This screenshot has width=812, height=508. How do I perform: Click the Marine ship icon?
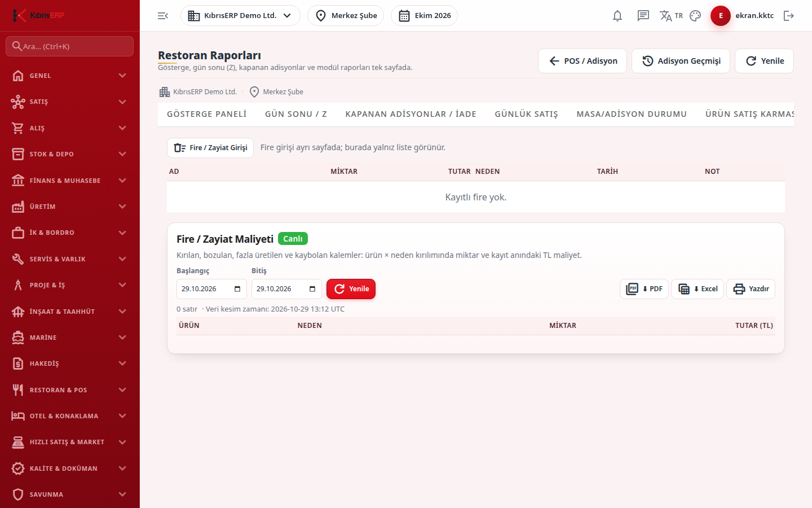click(x=18, y=338)
